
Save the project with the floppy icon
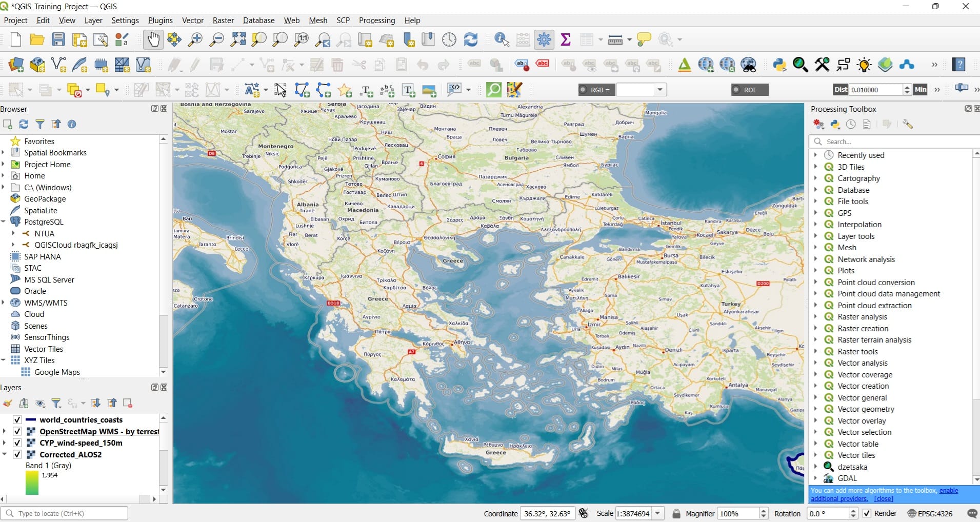click(58, 39)
